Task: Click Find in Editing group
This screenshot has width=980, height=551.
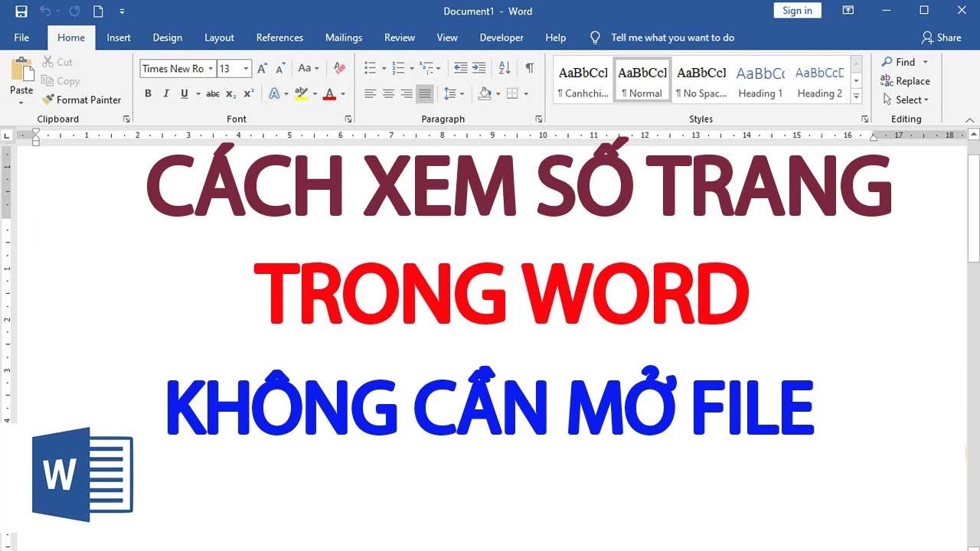Action: tap(898, 62)
